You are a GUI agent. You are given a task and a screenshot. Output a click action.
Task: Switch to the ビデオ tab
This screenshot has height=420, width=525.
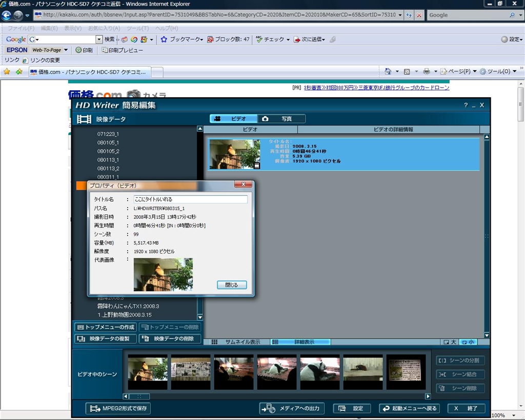coord(234,119)
